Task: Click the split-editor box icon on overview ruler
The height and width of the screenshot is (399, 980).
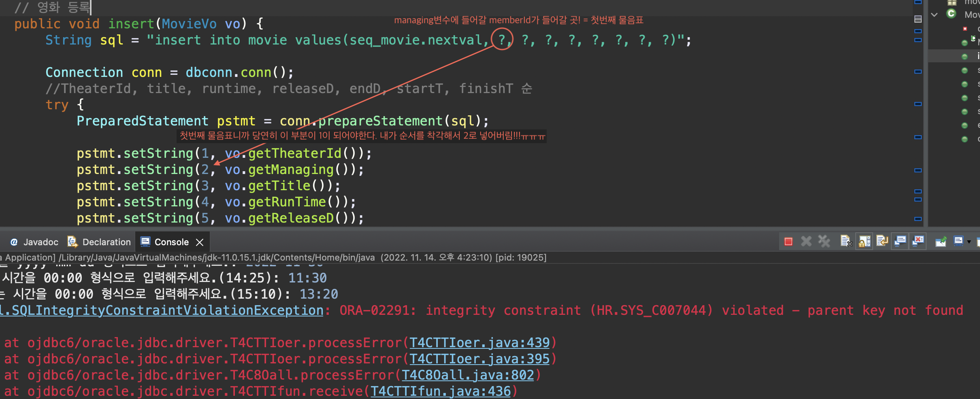Action: [x=918, y=19]
